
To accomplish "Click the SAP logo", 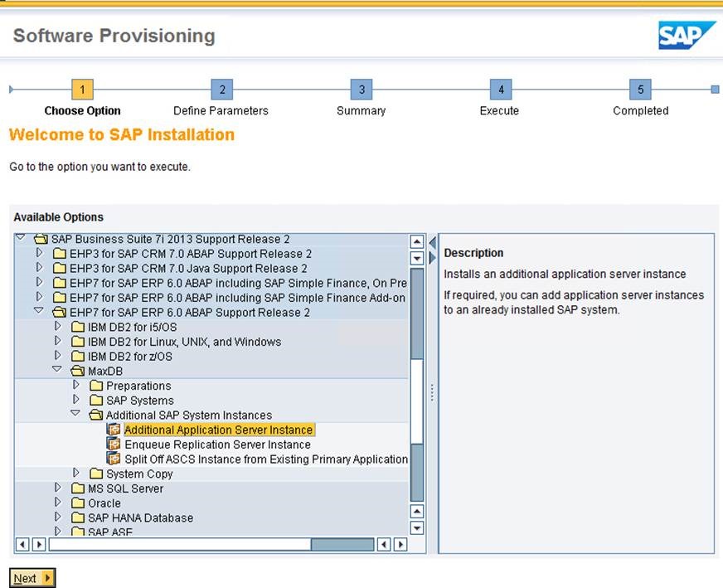I will pyautogui.click(x=687, y=36).
